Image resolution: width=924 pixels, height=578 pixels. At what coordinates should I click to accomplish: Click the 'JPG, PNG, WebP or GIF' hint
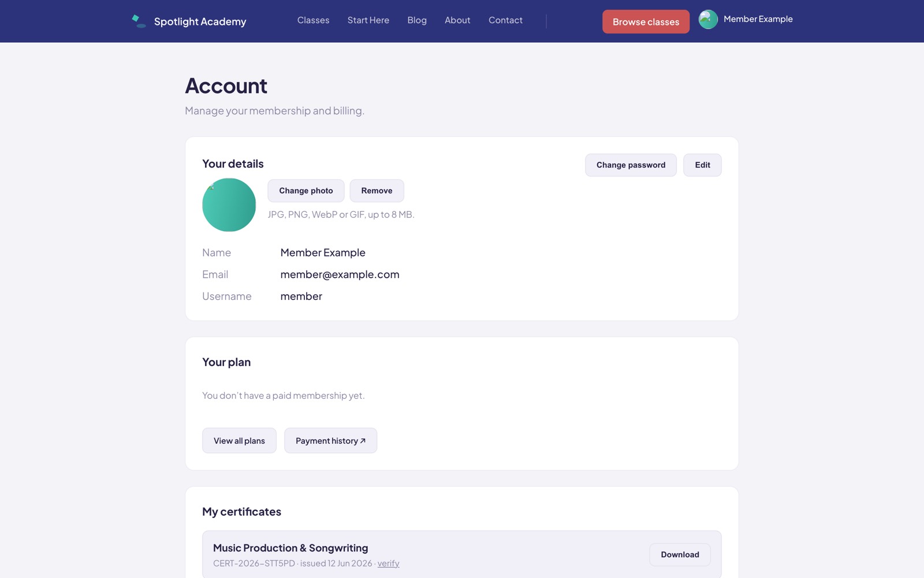tap(341, 214)
